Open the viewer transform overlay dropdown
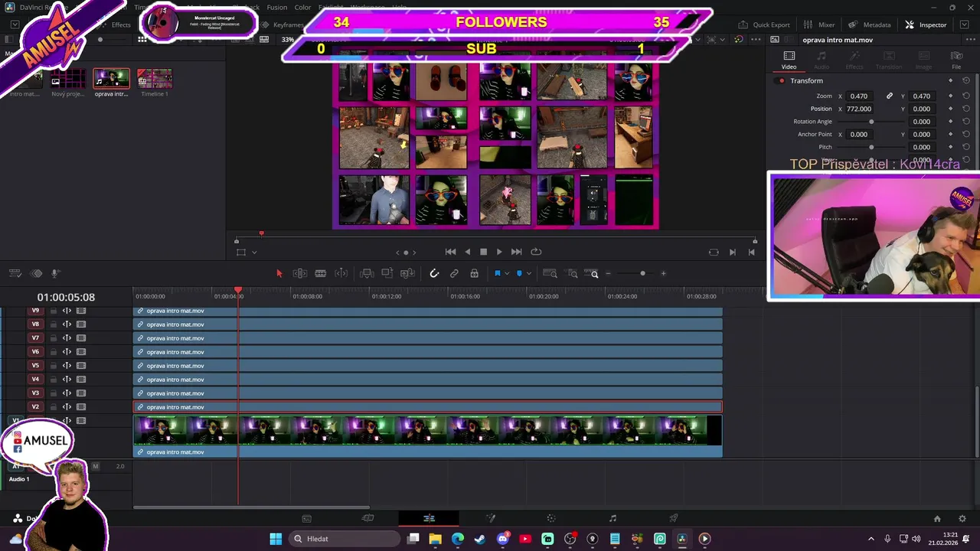This screenshot has height=551, width=980. [254, 253]
